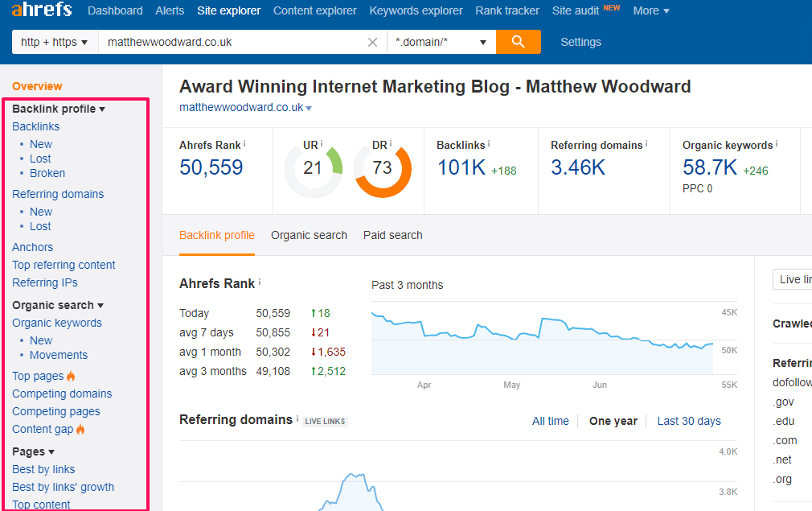Expand the More menu
Image resolution: width=812 pixels, height=511 pixels.
[x=651, y=11]
